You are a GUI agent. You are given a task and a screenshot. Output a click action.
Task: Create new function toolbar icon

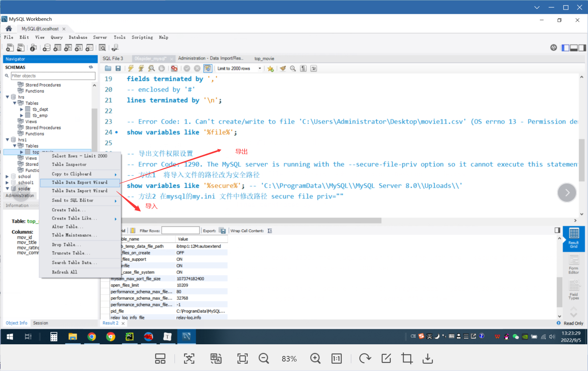coord(89,48)
